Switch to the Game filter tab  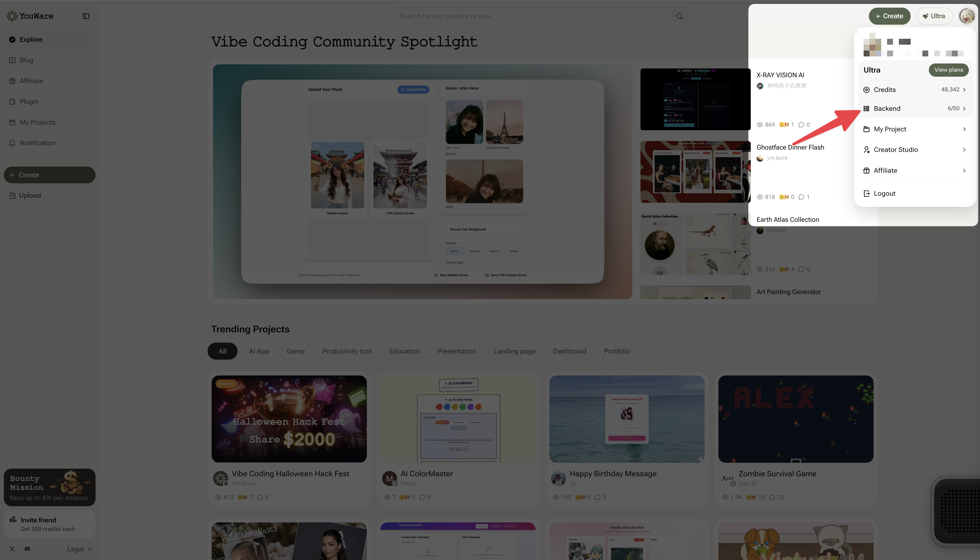click(x=295, y=351)
